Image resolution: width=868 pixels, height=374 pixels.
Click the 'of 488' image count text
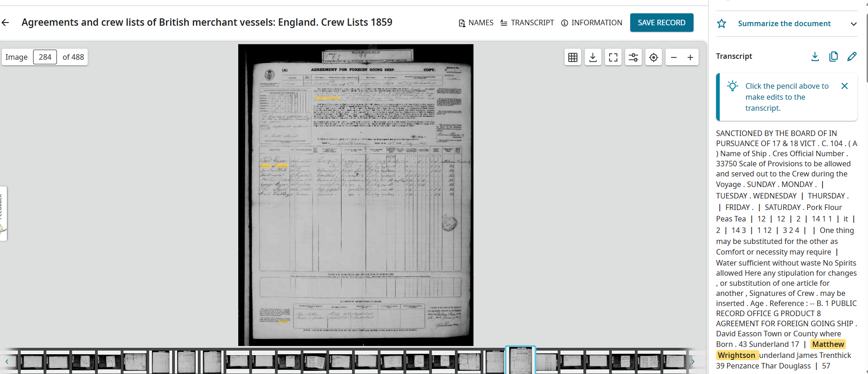point(73,57)
